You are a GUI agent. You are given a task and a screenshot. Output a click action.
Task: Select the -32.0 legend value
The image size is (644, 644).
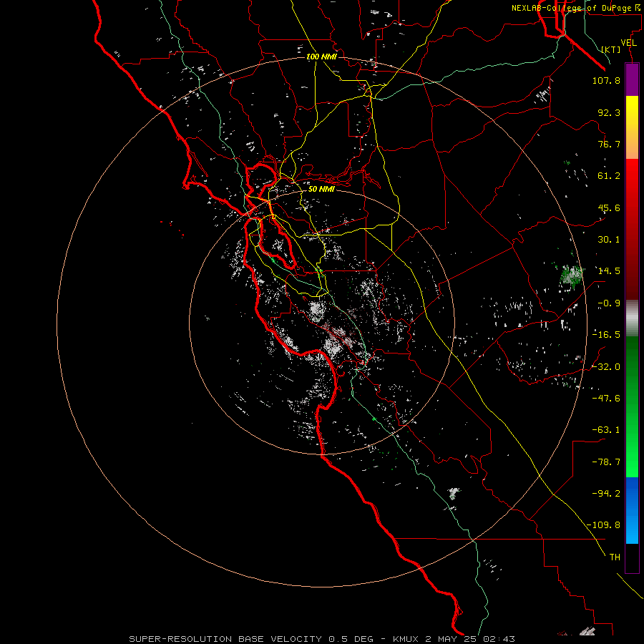(x=606, y=367)
